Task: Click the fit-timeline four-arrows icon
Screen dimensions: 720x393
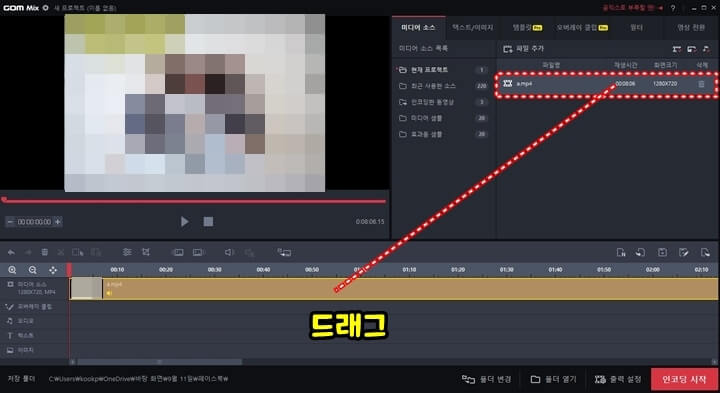Action: (x=53, y=270)
